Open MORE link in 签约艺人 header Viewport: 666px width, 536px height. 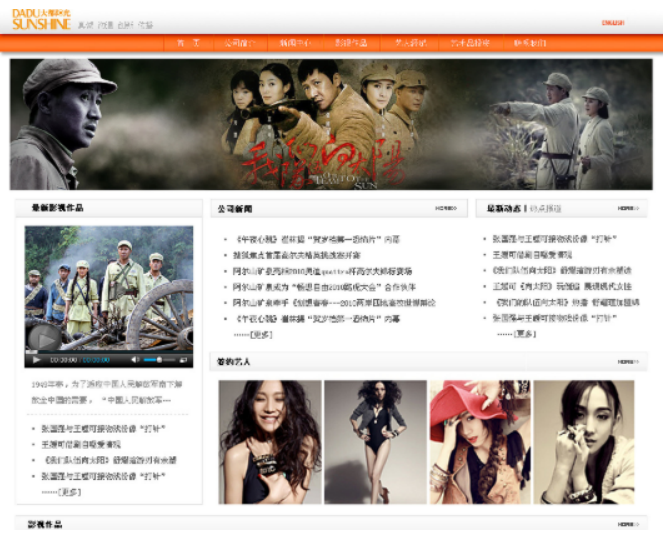628,362
